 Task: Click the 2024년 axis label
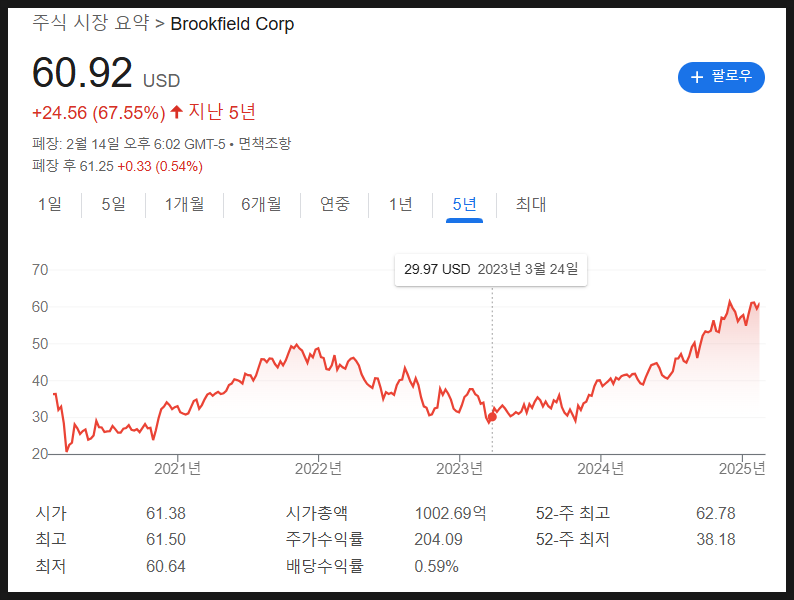(601, 468)
